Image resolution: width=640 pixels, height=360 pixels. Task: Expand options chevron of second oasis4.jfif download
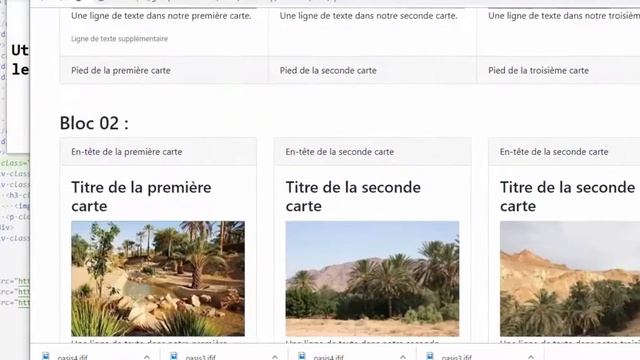click(x=403, y=357)
